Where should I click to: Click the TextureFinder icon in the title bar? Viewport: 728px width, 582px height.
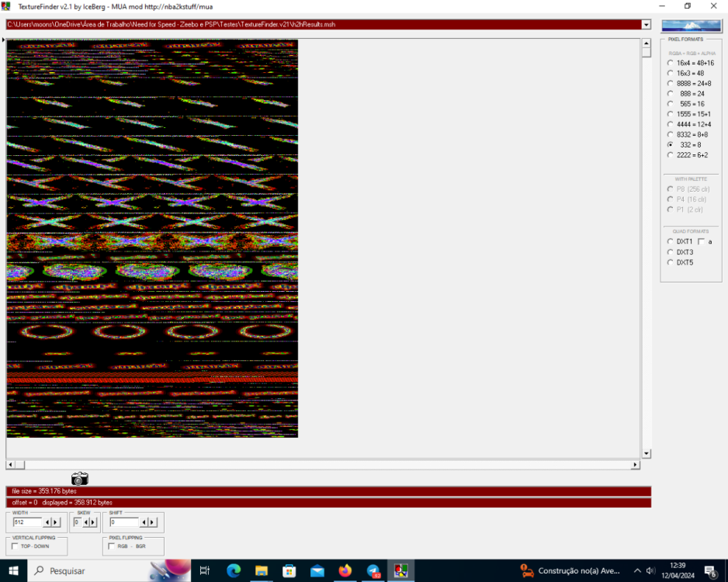pyautogui.click(x=7, y=7)
